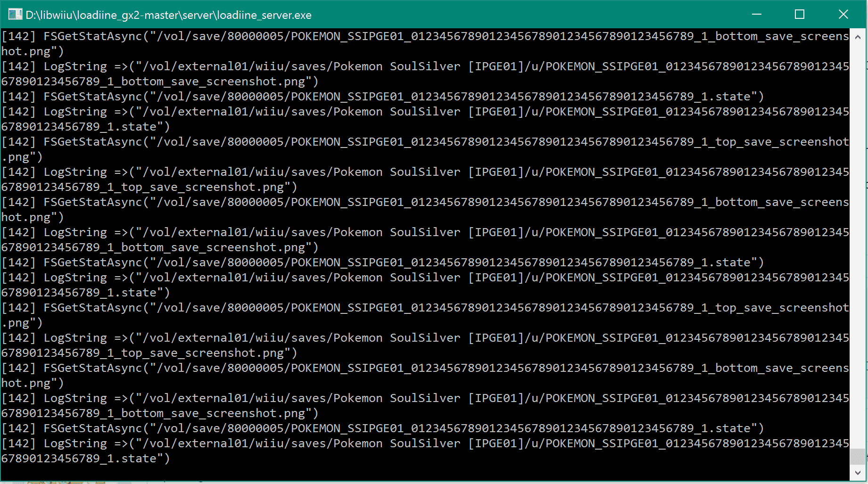Image resolution: width=868 pixels, height=484 pixels.
Task: Click the last line ending with "_1.state")
Action: [x=85, y=459]
